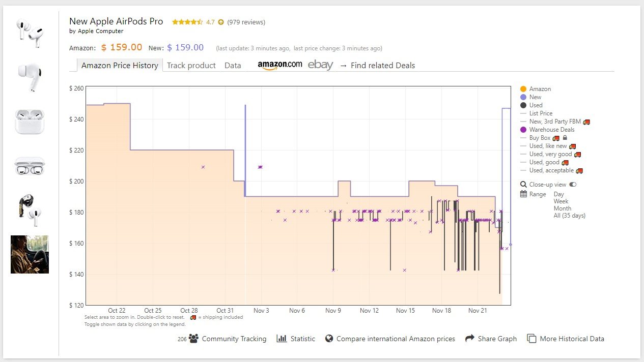
Task: Set range to Day
Action: pos(559,194)
